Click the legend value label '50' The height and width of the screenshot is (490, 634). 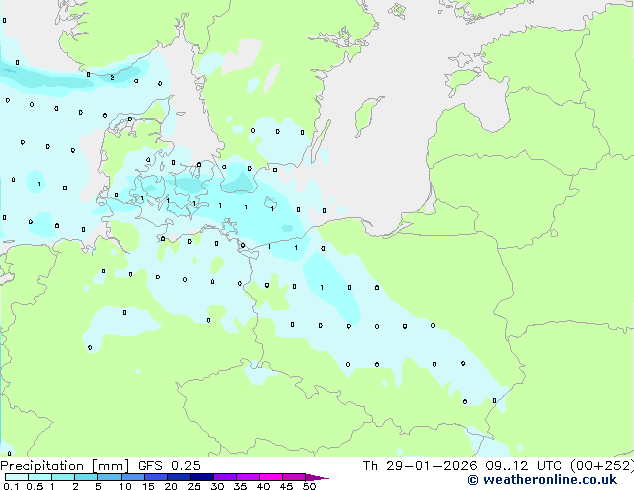click(x=309, y=486)
